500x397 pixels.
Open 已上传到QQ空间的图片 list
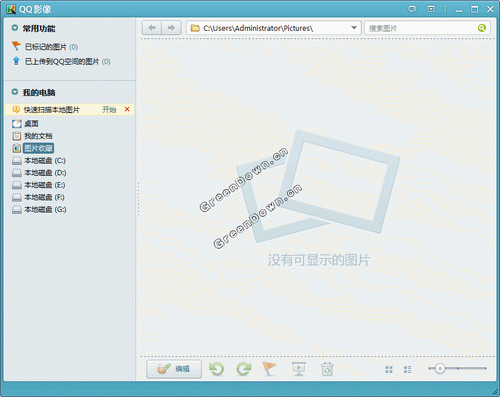click(x=61, y=61)
